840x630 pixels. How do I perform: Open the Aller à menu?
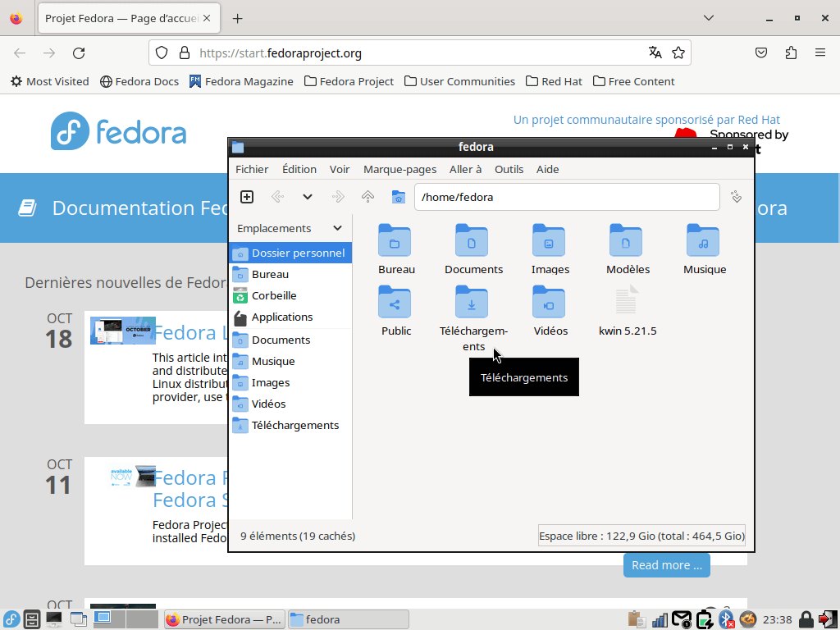[x=466, y=169]
